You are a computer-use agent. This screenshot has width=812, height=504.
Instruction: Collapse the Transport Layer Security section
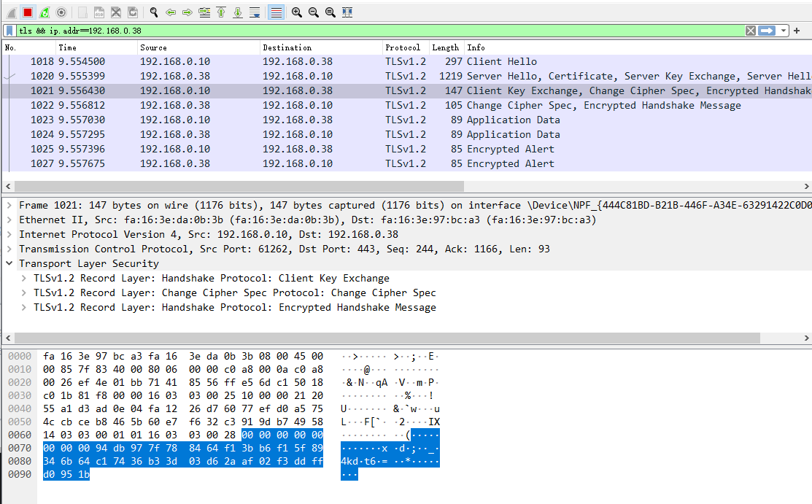point(8,263)
